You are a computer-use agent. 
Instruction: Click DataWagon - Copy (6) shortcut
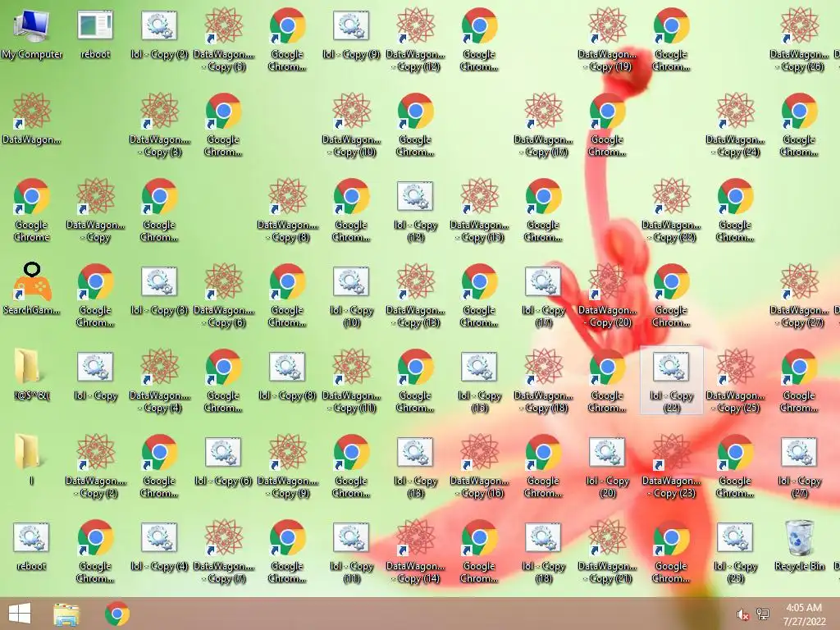(223, 296)
